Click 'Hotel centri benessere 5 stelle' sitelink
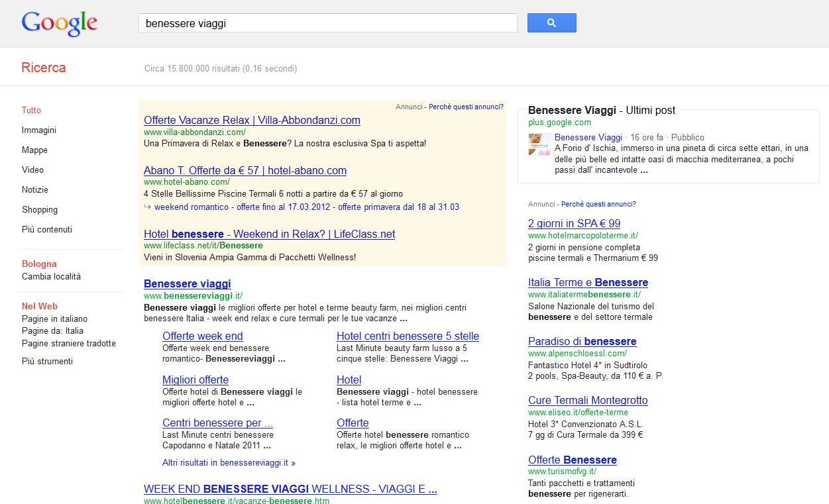This screenshot has height=504, width=829. point(408,336)
